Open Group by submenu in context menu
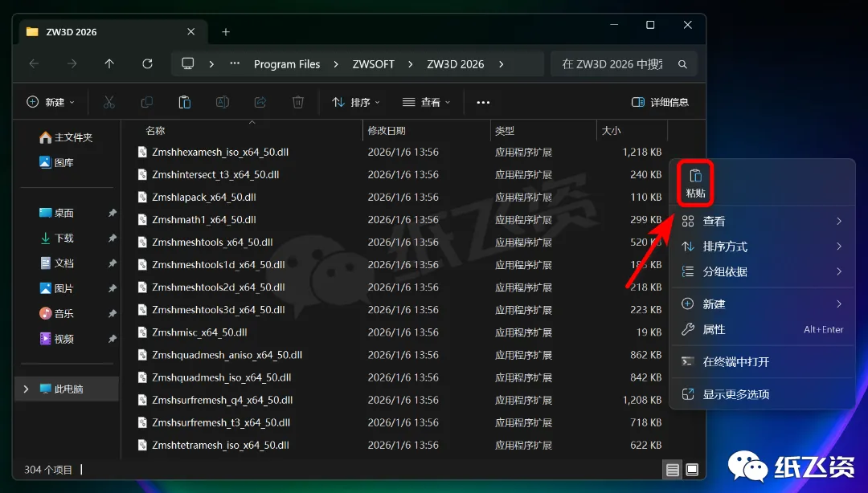868x493 pixels. click(762, 271)
